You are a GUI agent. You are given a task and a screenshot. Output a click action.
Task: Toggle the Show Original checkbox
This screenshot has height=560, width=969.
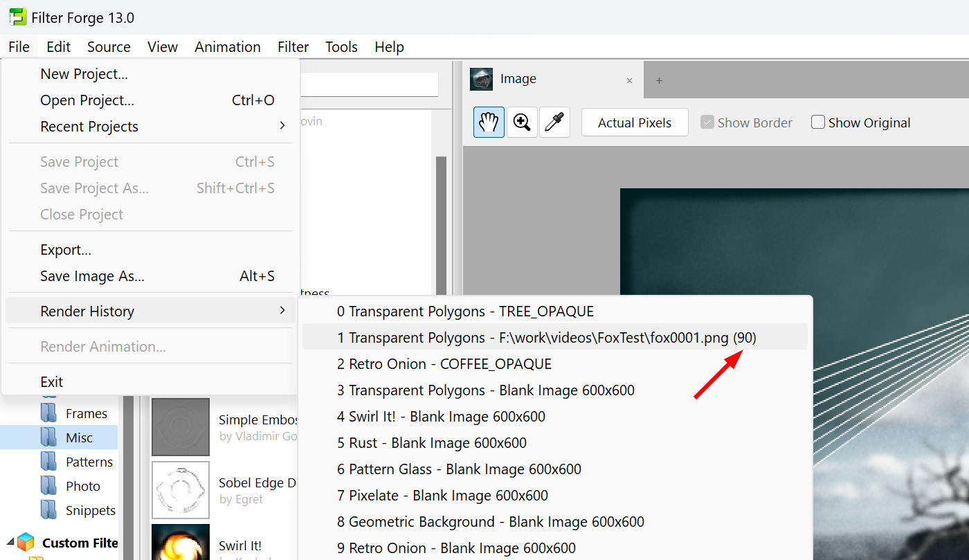click(818, 123)
